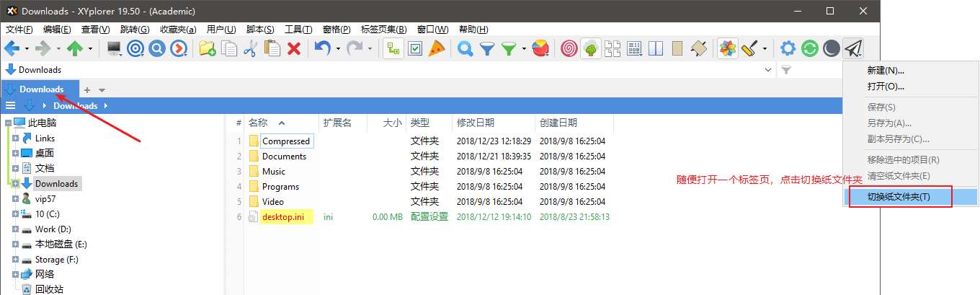The image size is (980, 295).
Task: Select 本地磁盘 (E:) in tree
Action: pyautogui.click(x=61, y=244)
